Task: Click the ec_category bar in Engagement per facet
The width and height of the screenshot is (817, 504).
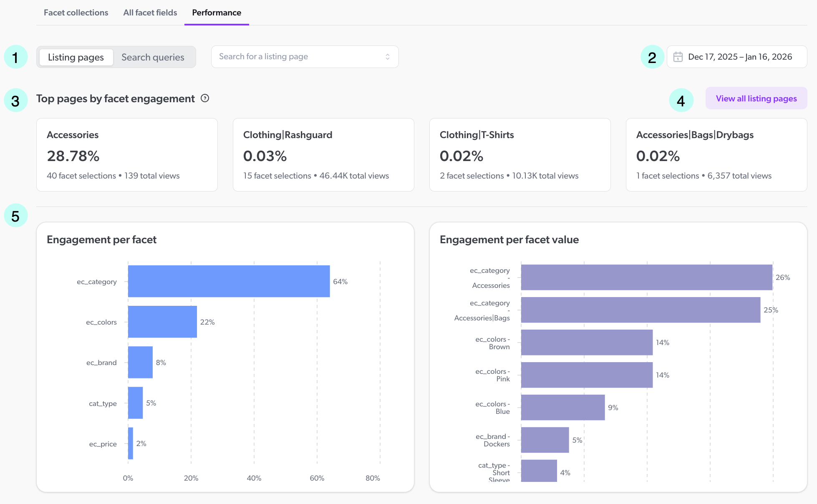Action: (x=229, y=281)
